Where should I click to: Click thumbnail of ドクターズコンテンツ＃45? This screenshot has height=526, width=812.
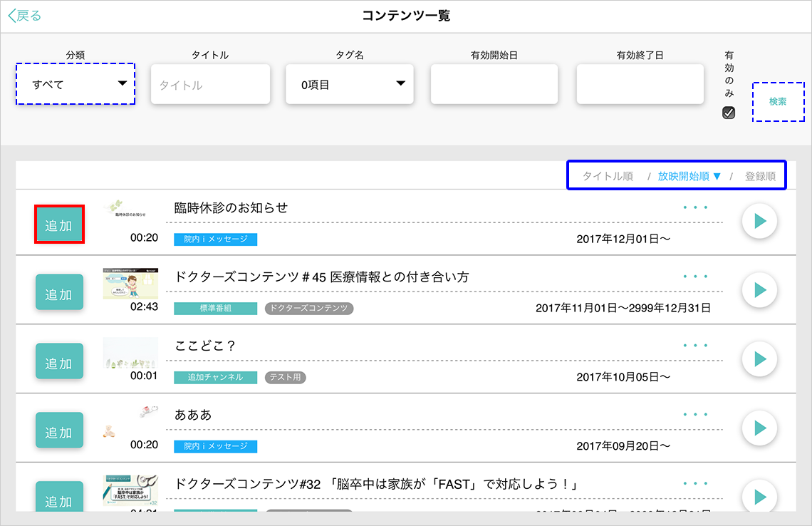[x=130, y=284]
